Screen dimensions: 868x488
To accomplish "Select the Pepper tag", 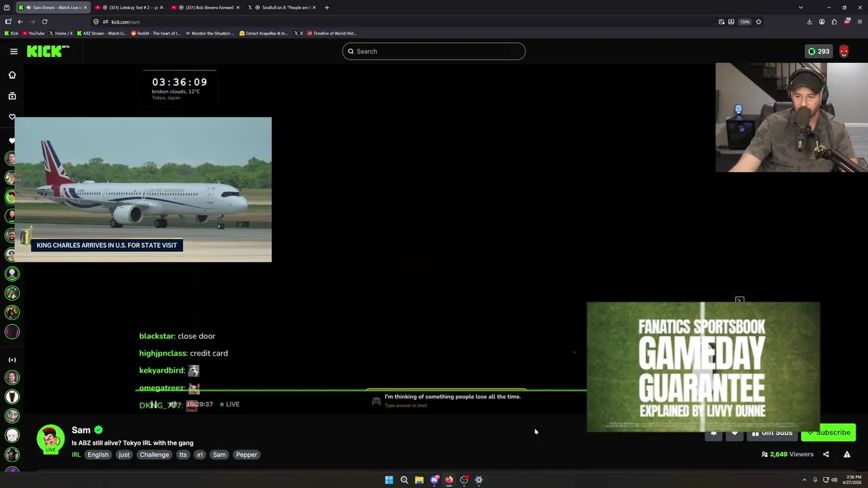I will coord(246,455).
